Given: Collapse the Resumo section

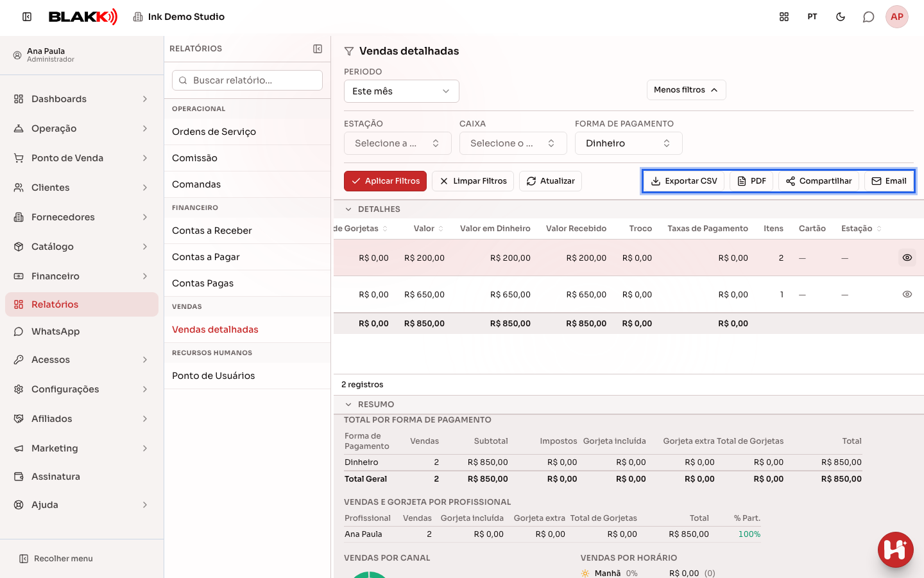Looking at the screenshot, I should (x=370, y=405).
